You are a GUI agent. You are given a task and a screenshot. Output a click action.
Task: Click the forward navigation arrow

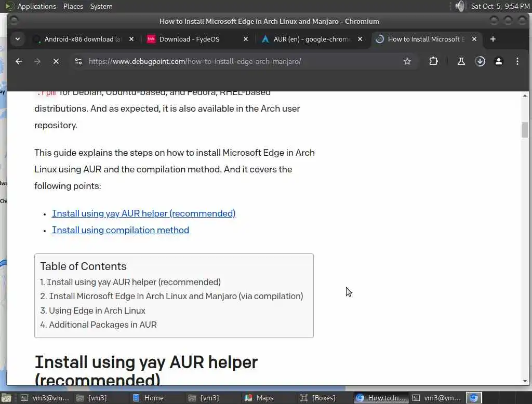pyautogui.click(x=37, y=61)
